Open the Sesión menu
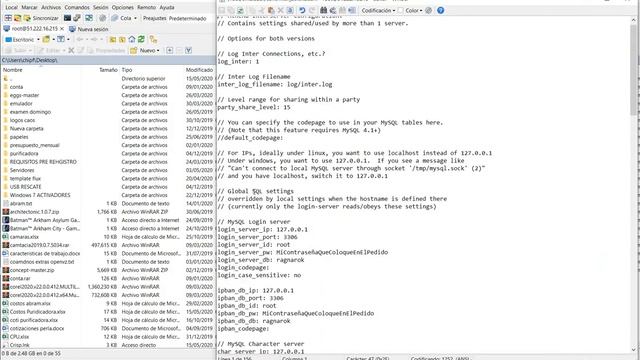The width and height of the screenshot is (640, 360). pyautogui.click(x=100, y=7)
